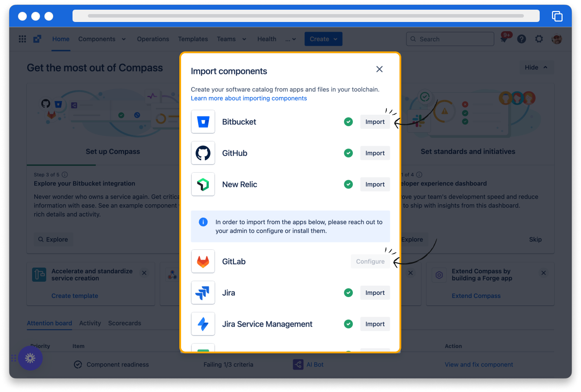Dismiss the Accelerate and standardize service creation card
The height and width of the screenshot is (392, 581).
(x=144, y=273)
